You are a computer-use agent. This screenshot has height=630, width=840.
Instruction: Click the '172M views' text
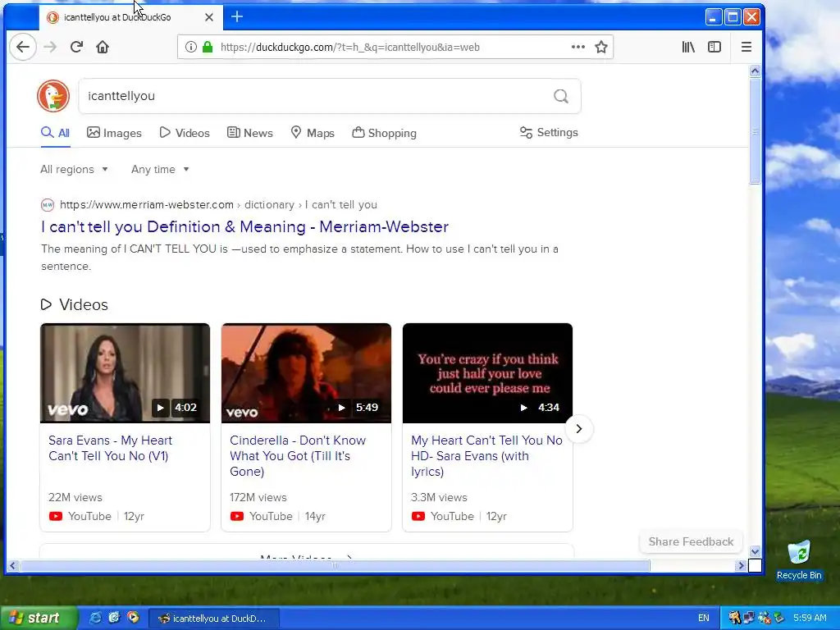coord(258,497)
